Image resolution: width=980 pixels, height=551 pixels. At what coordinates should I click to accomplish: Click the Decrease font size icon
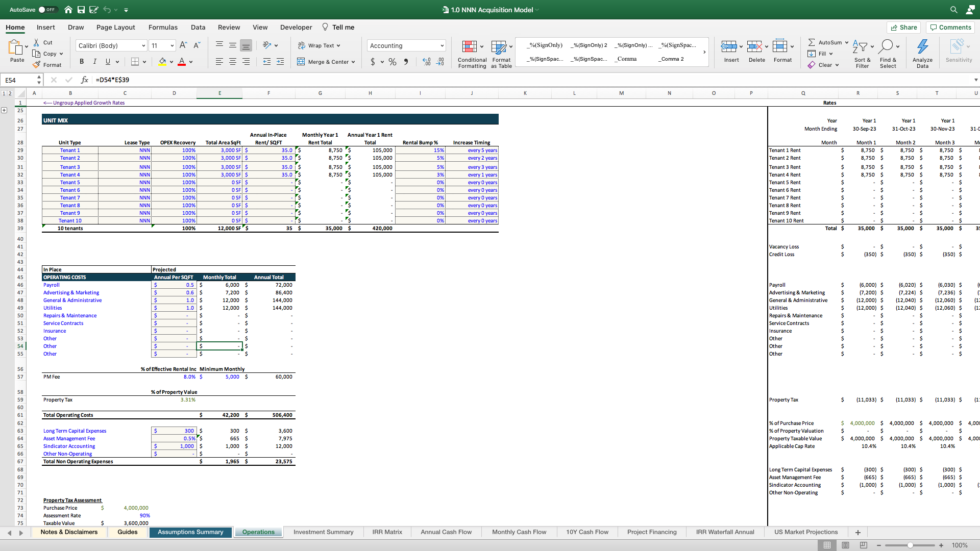pos(197,45)
